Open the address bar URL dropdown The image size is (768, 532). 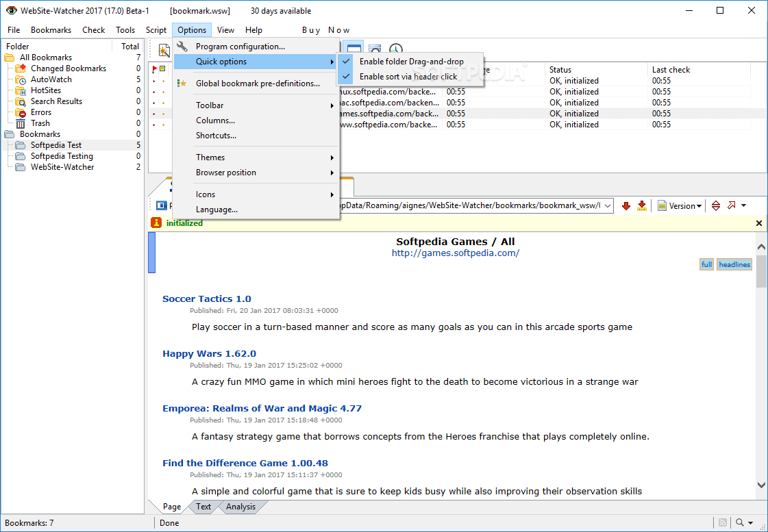pyautogui.click(x=608, y=206)
